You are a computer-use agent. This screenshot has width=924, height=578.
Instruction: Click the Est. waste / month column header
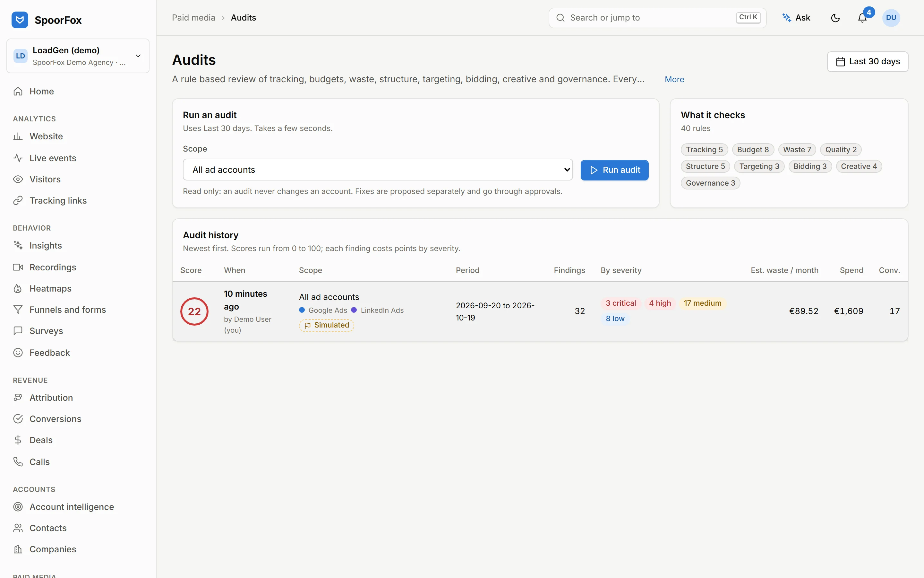(x=784, y=270)
